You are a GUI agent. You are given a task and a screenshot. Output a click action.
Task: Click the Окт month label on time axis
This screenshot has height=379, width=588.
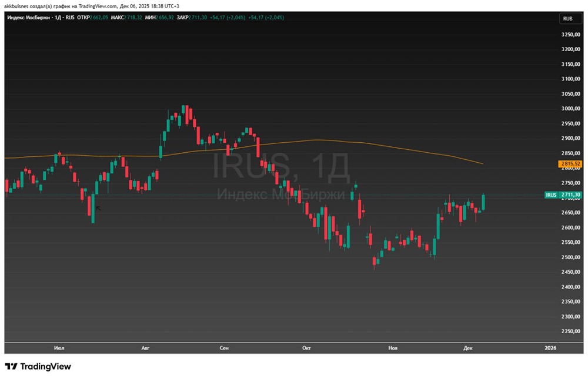(x=306, y=348)
